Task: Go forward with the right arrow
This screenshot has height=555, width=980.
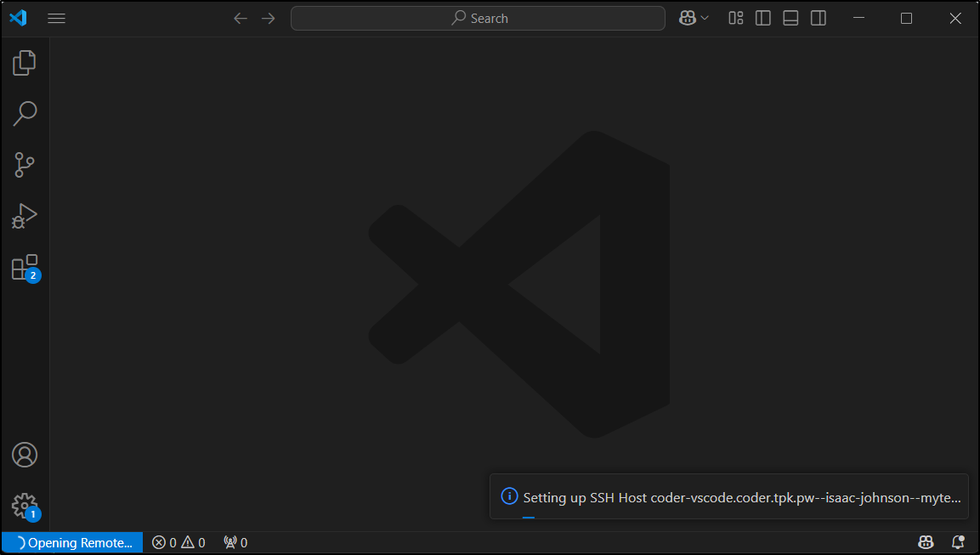Action: (x=268, y=18)
